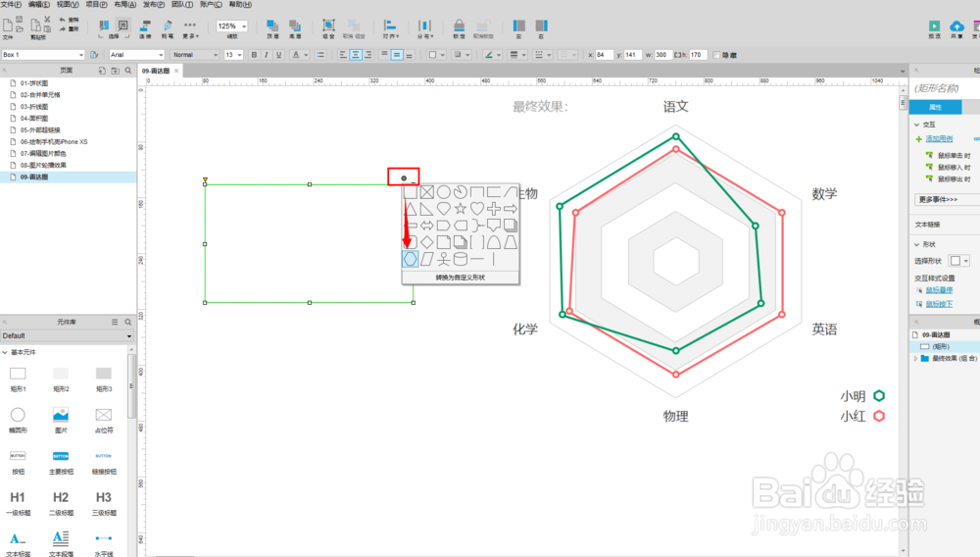The image size is (980, 557).
Task: Click the Preview play icon
Action: click(934, 28)
